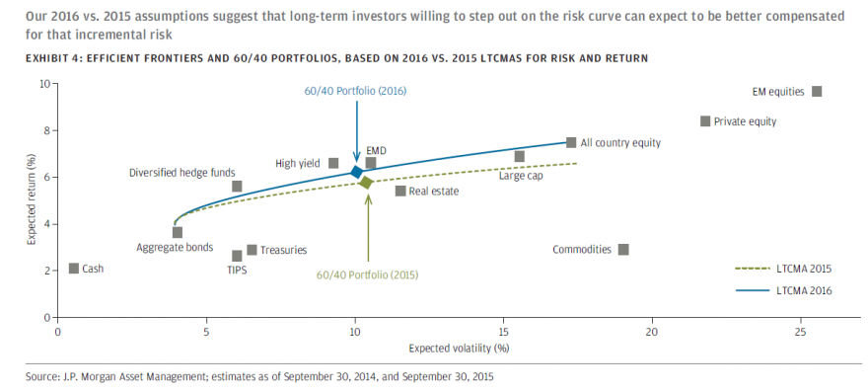Screen dimensions: 868x391
Task: Select the Cash data point square
Action: (x=74, y=269)
